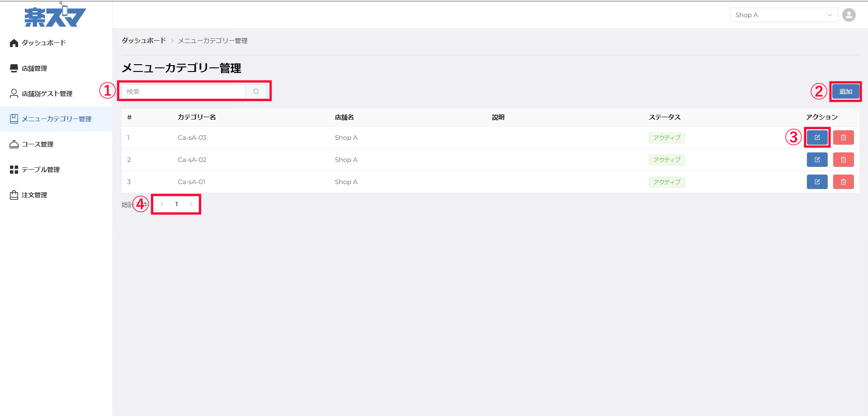Delete the Ca-sA-01 category entry
This screenshot has height=417, width=868.
pos(843,182)
